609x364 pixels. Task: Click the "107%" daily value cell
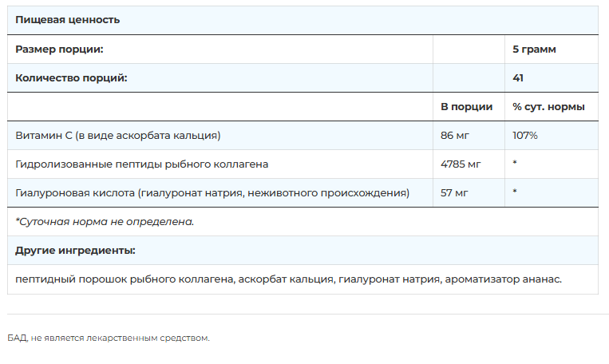click(524, 135)
